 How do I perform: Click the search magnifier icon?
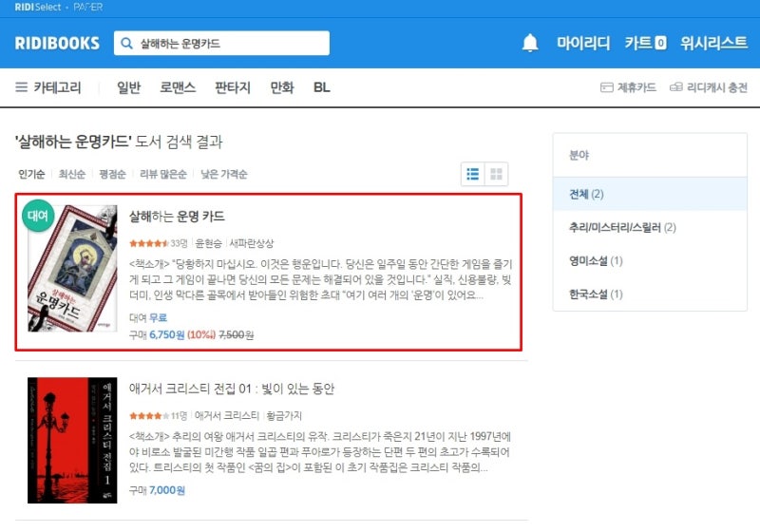pos(126,43)
